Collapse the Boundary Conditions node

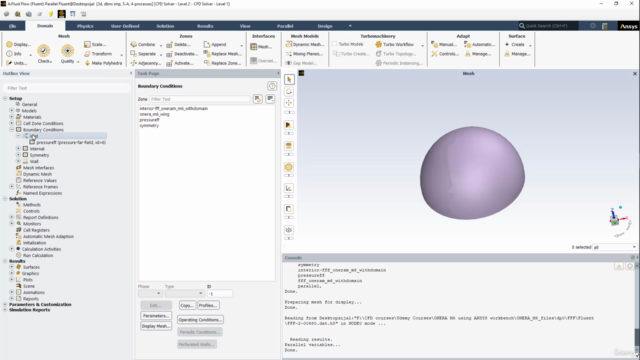point(11,130)
